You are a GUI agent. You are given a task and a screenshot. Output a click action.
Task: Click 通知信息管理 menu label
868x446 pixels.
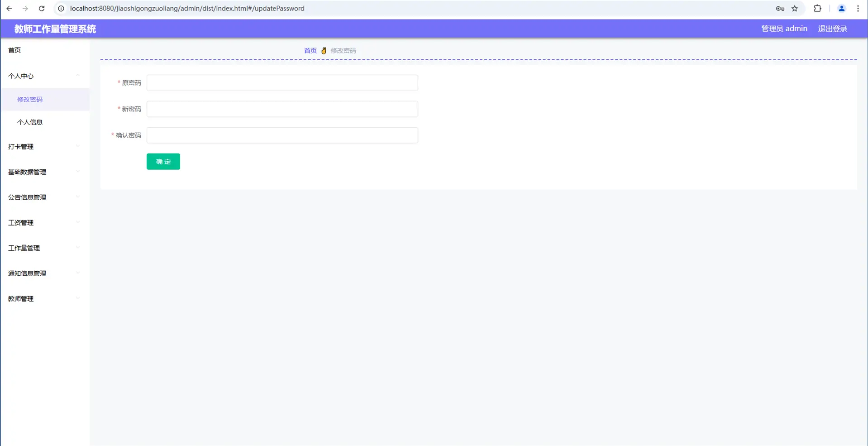[27, 273]
